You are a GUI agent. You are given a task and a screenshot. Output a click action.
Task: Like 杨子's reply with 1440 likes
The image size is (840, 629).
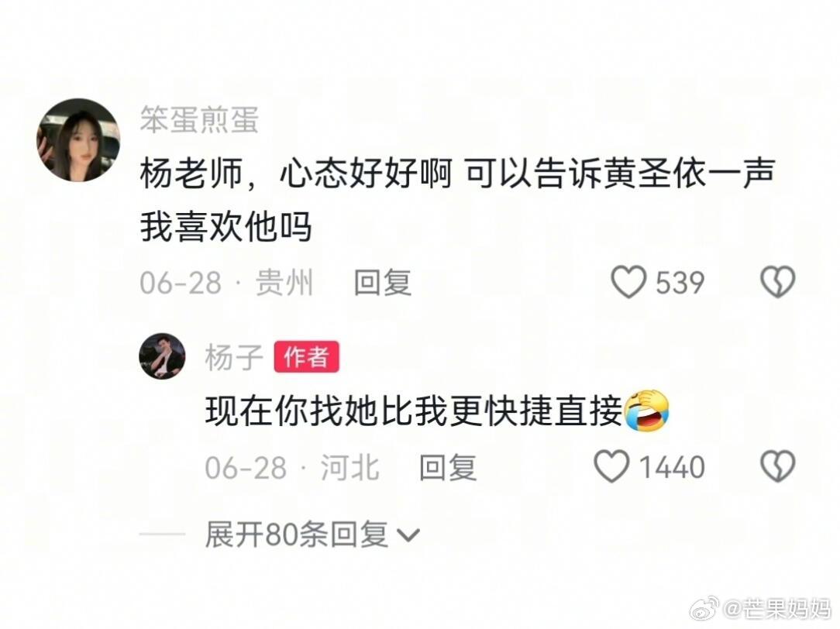pos(611,466)
